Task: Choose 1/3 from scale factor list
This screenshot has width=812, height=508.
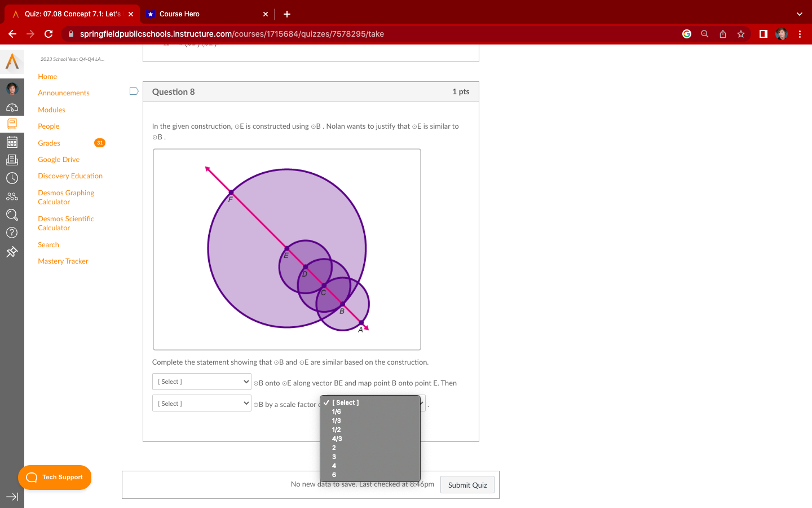Action: (370, 421)
